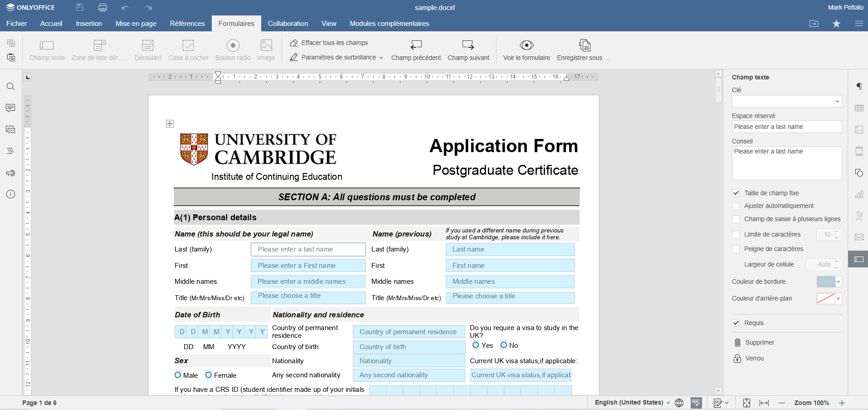Open the About info icon
868x410 pixels.
pos(11,194)
